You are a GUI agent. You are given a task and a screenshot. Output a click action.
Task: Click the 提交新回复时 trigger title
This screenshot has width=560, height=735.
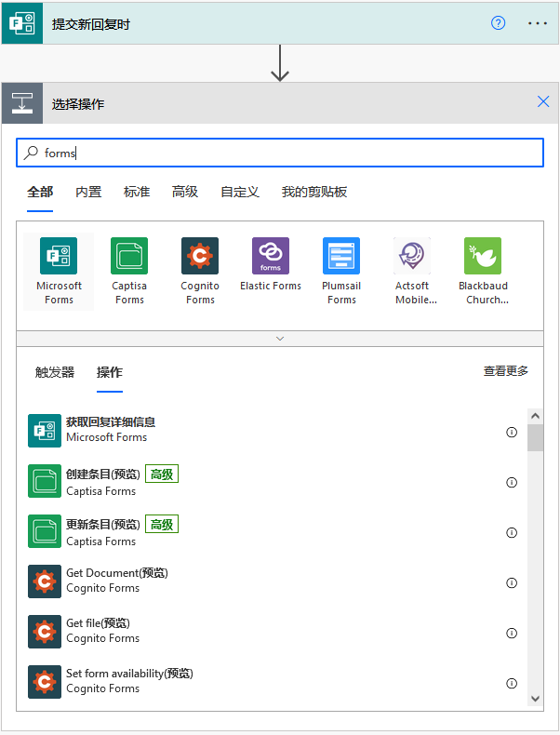coord(91,24)
